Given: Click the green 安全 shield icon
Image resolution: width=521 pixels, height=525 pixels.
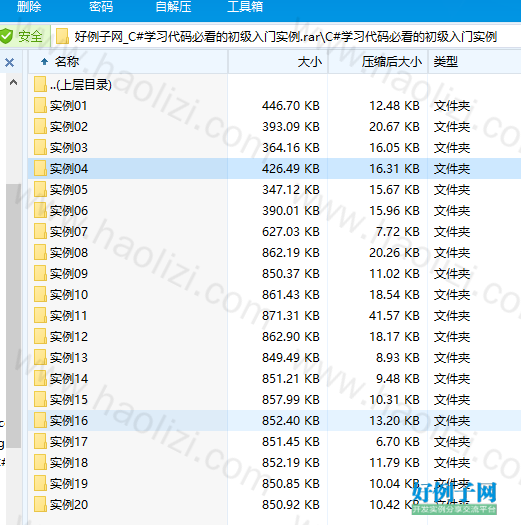Looking at the screenshot, I should point(6,36).
